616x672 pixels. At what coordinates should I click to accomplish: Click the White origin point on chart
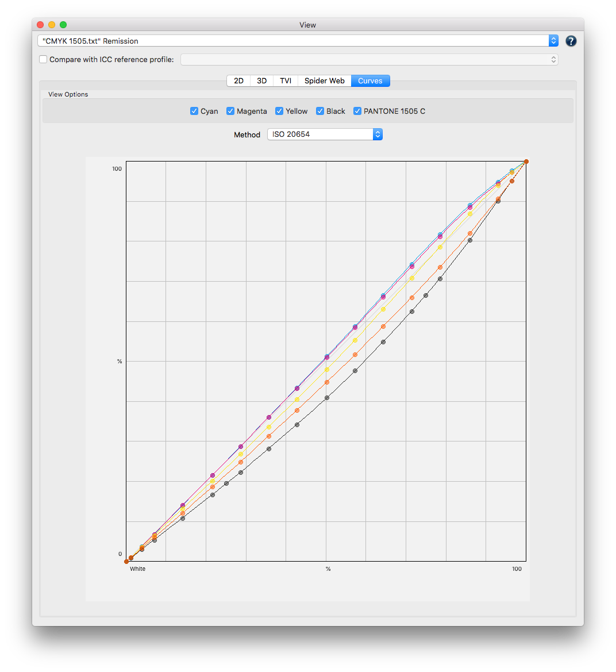tap(126, 562)
